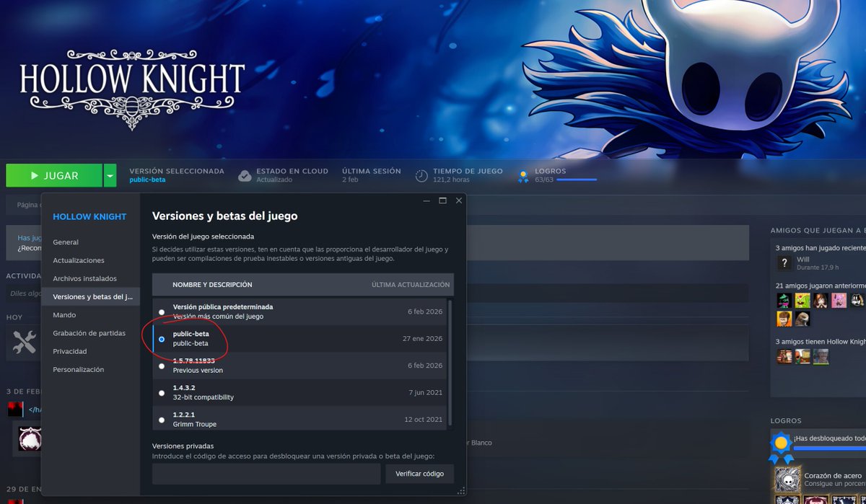Select the 1.5.78.11833 Previous version radio button
Screen dimensions: 866x504
click(162, 366)
